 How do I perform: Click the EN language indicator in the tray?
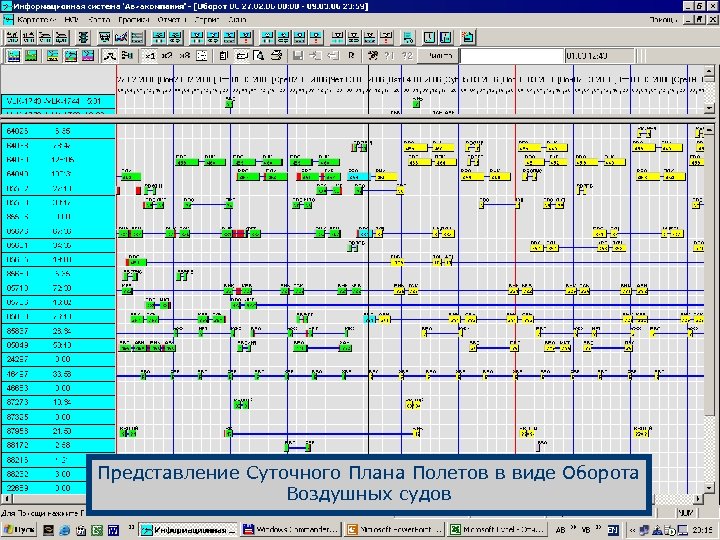(613, 530)
